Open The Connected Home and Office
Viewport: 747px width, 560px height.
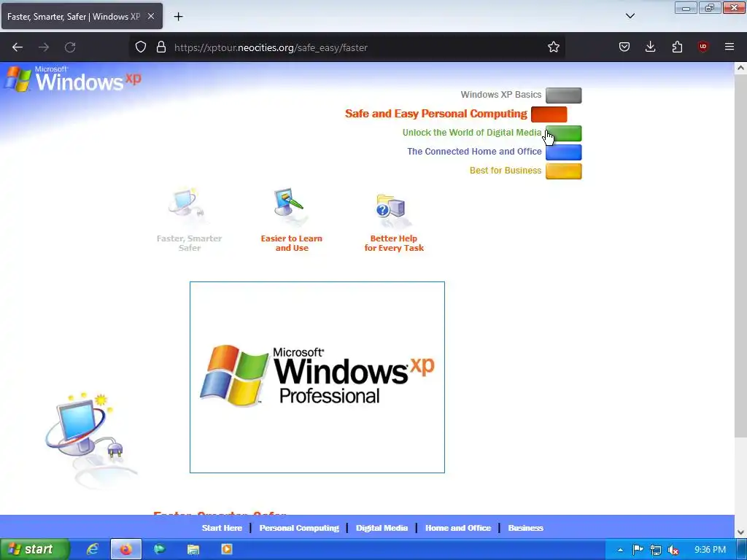(x=474, y=152)
